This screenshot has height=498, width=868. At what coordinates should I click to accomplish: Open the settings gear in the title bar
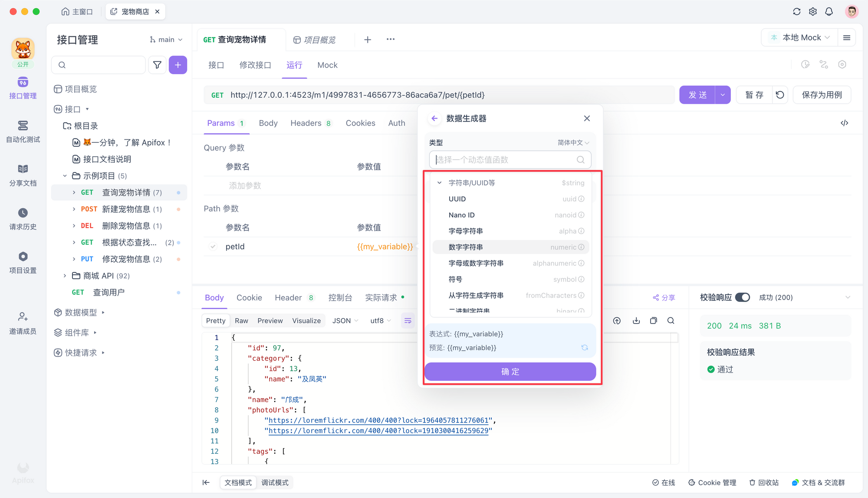(x=813, y=11)
